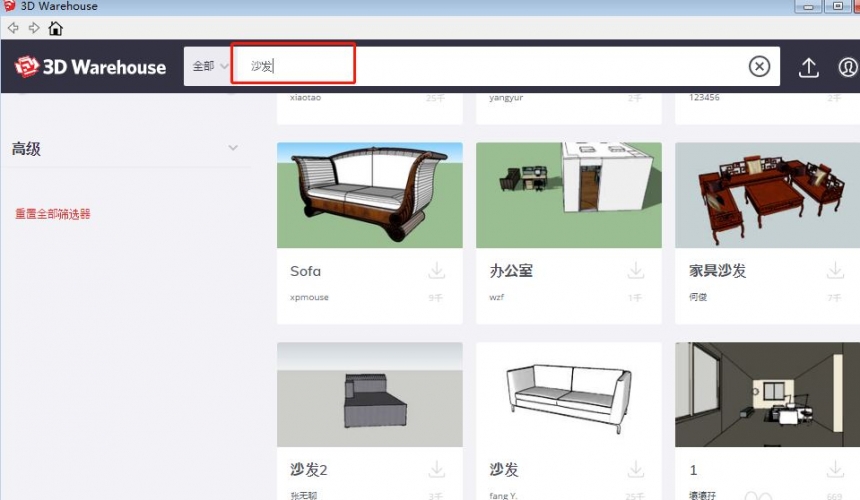Open the user account icon
This screenshot has height=500, width=860.
click(848, 67)
